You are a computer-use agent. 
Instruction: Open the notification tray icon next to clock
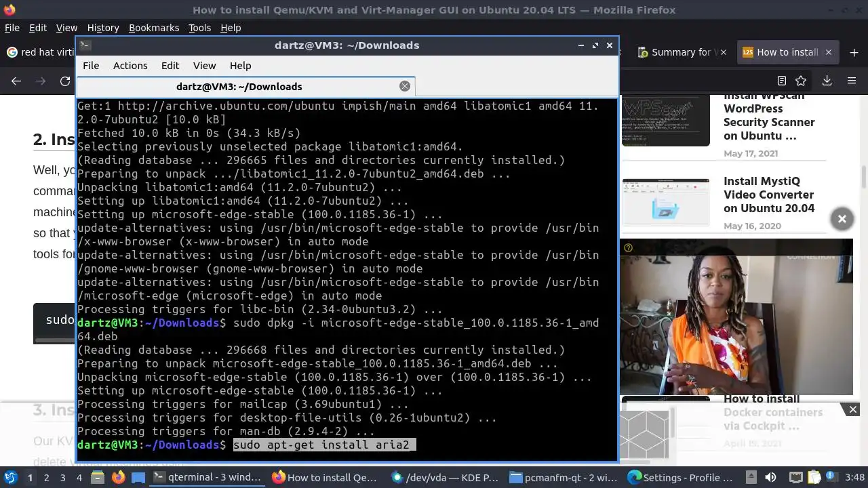click(831, 478)
